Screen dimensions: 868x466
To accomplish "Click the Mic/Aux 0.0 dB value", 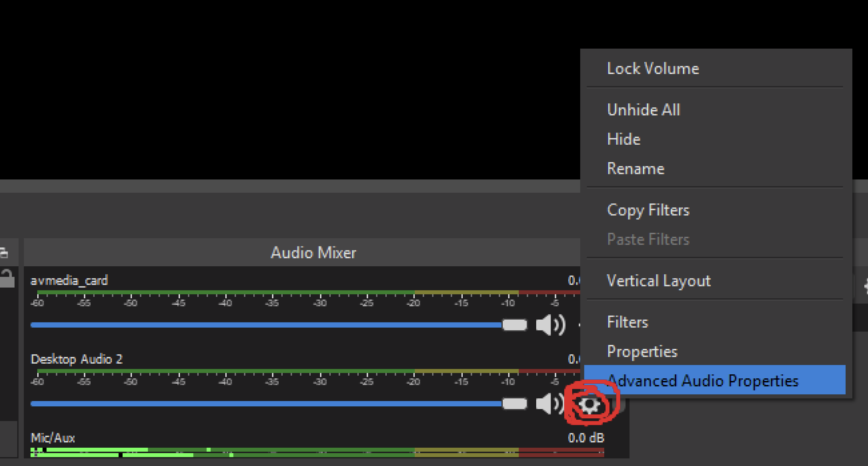I will pyautogui.click(x=586, y=438).
